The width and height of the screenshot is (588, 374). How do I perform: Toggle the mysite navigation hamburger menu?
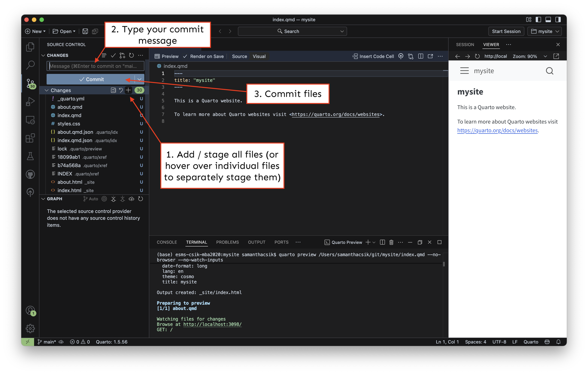pyautogui.click(x=464, y=71)
